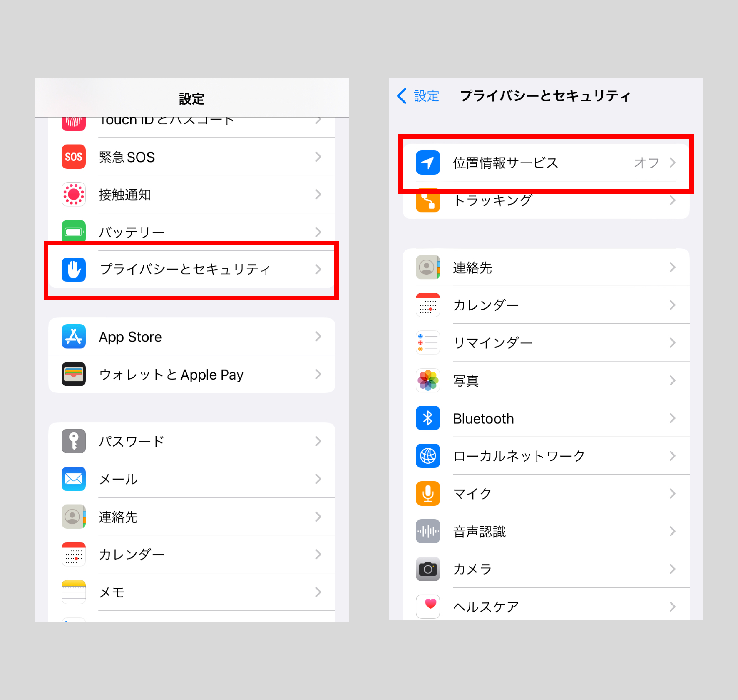
Task: Open 音声認識 privacy entry
Action: (x=546, y=531)
